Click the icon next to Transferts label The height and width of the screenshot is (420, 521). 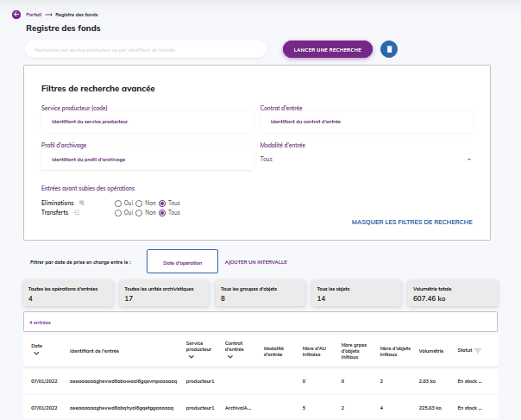point(77,212)
